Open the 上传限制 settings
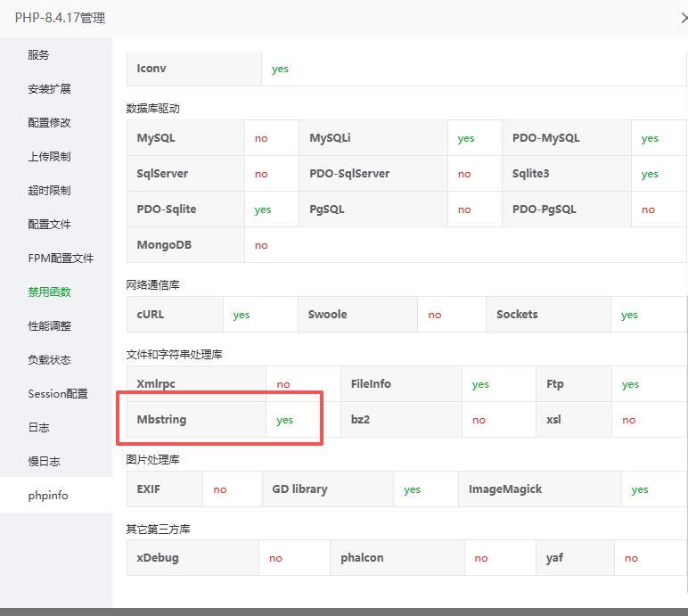Viewport: 688px width, 616px height. [49, 157]
